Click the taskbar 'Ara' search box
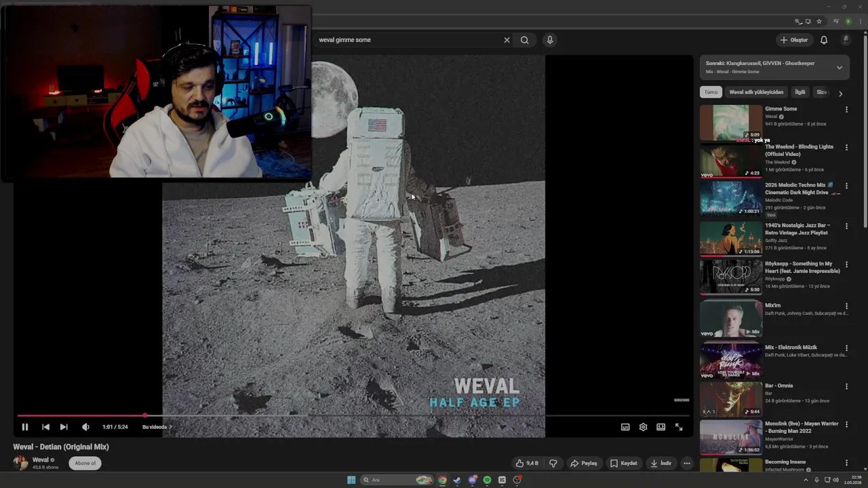This screenshot has height=488, width=868. (x=397, y=480)
